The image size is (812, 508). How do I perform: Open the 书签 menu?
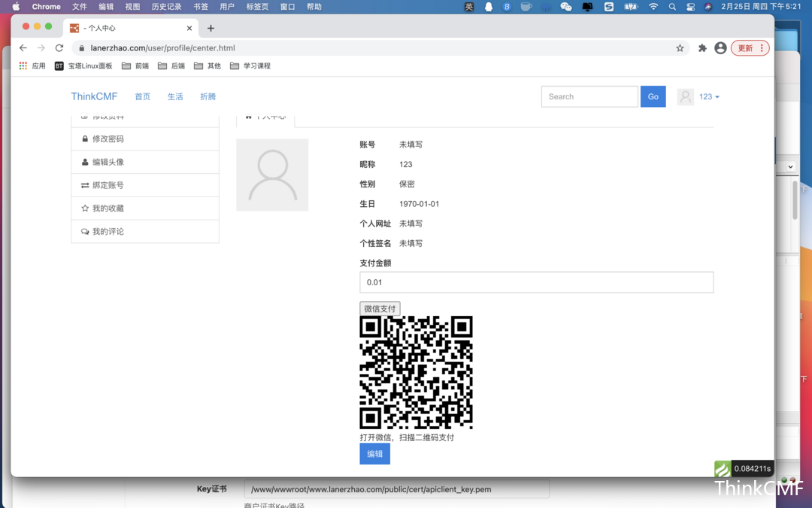point(201,7)
